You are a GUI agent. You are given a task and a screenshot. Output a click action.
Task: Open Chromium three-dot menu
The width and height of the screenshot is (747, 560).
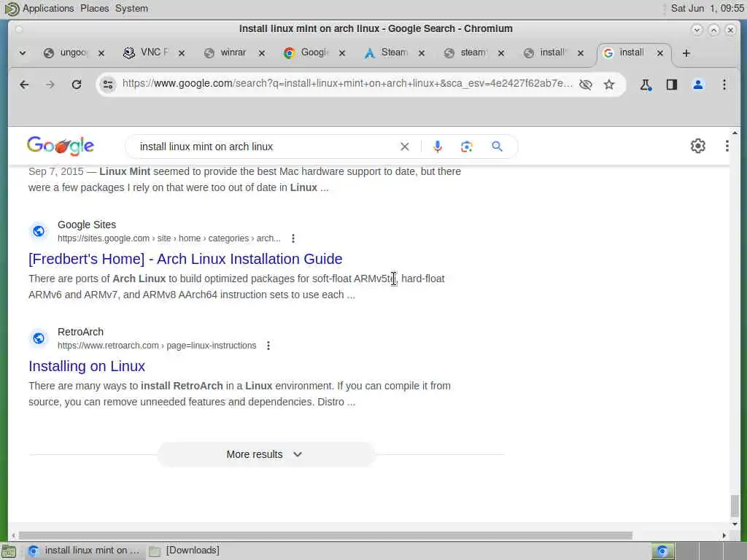click(x=724, y=85)
